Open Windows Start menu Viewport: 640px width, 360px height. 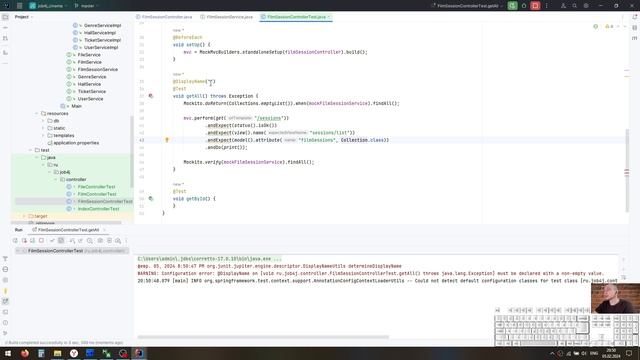click(x=8, y=353)
